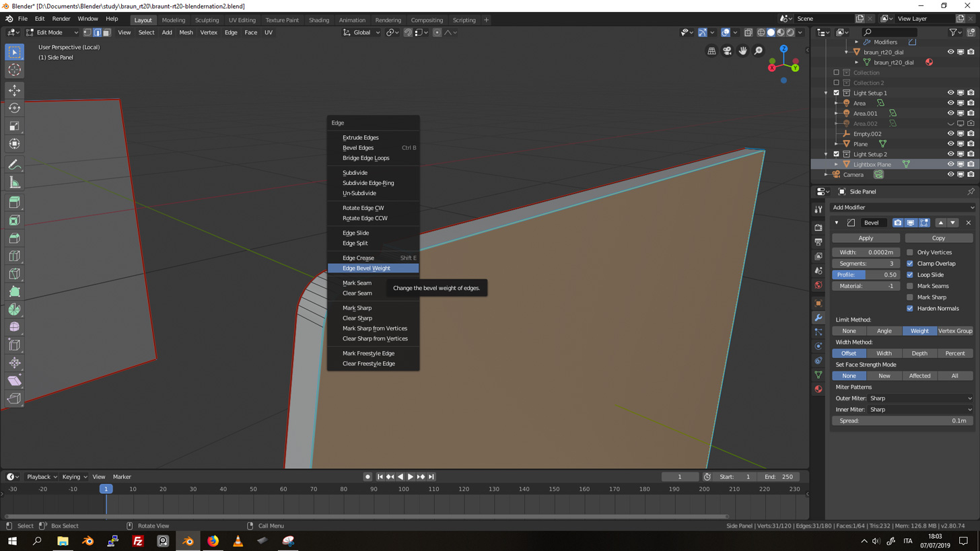Select the Inset Faces tool
Viewport: 980px width, 551px height.
(x=14, y=221)
